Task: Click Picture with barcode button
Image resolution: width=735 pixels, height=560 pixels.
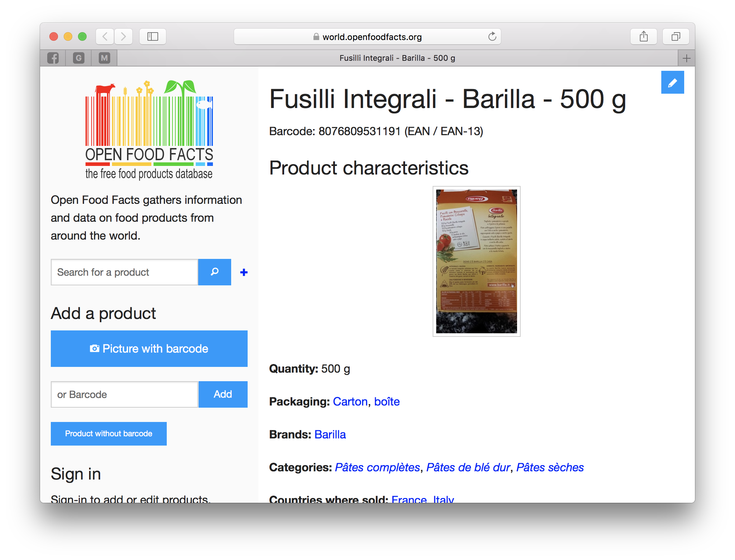Action: pos(149,348)
